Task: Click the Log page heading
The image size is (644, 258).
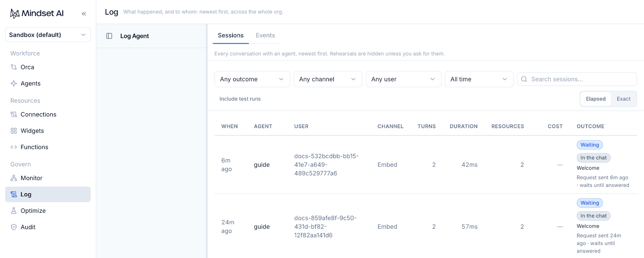Action: [x=112, y=12]
